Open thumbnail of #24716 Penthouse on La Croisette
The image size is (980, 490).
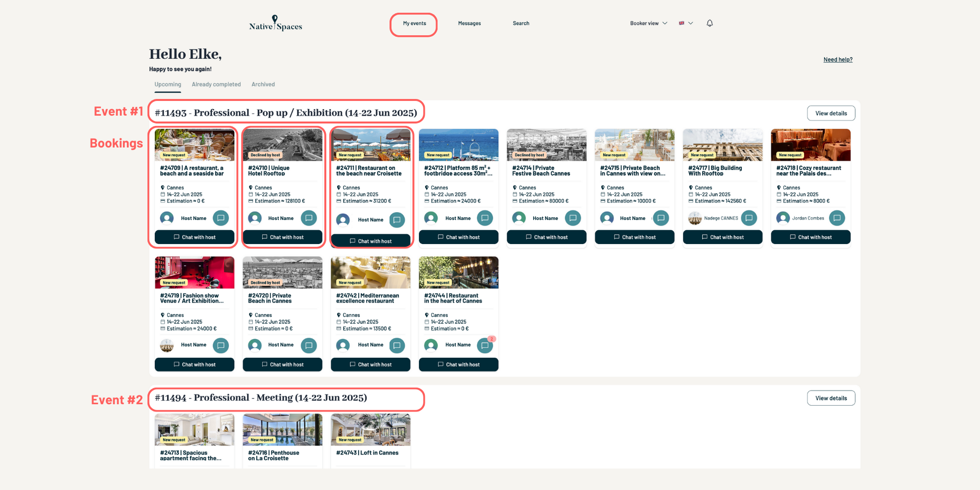pos(282,429)
